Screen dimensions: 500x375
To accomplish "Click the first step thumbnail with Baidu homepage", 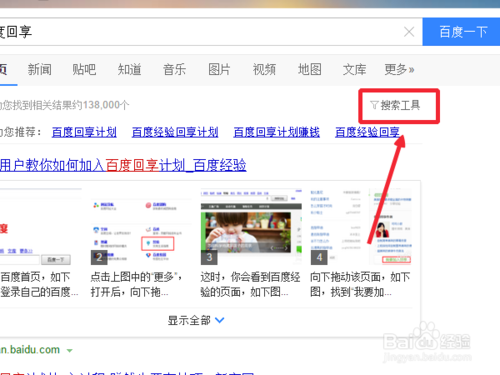I will tap(41, 227).
